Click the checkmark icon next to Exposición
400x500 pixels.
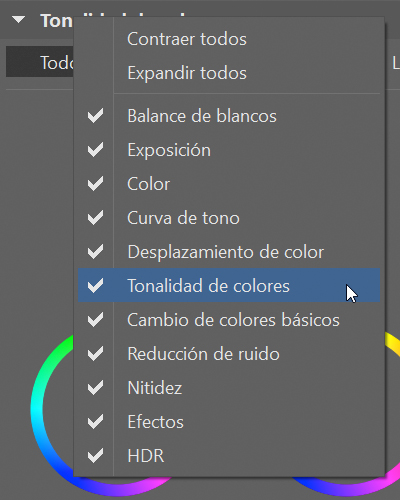[95, 150]
